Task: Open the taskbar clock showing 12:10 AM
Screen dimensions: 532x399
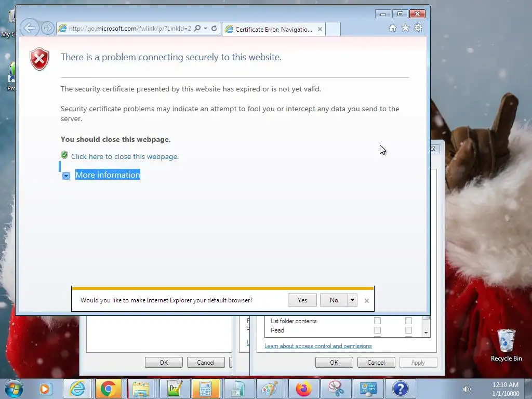Action: (506, 389)
